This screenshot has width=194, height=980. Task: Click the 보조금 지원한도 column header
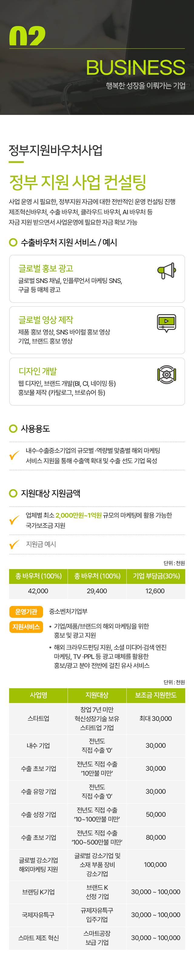pos(156,695)
